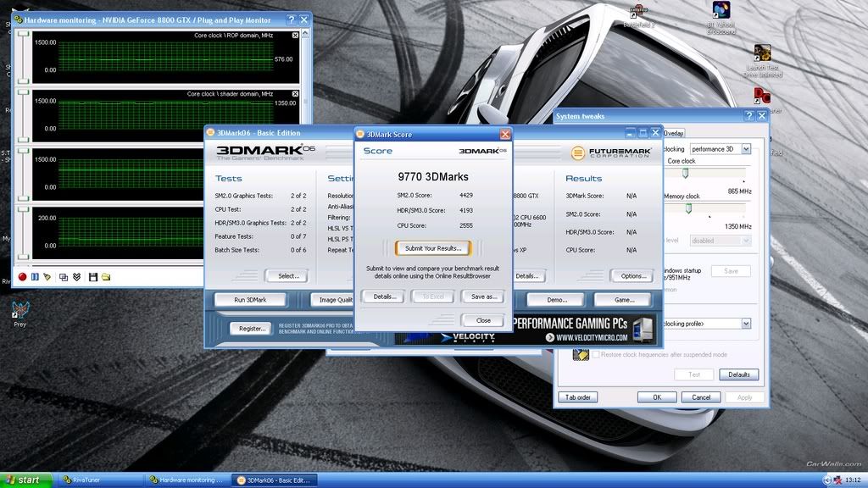Click the CPU Score value 2555
The height and width of the screenshot is (488, 868).
click(466, 225)
